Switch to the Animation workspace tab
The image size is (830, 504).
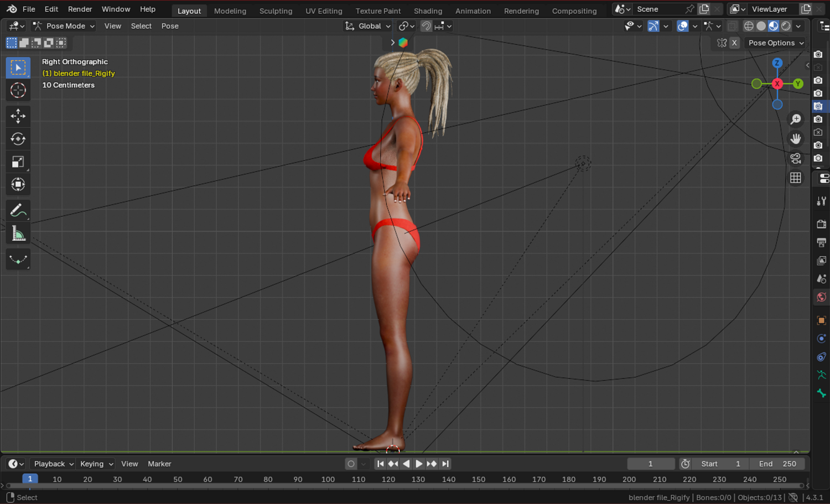pos(473,11)
